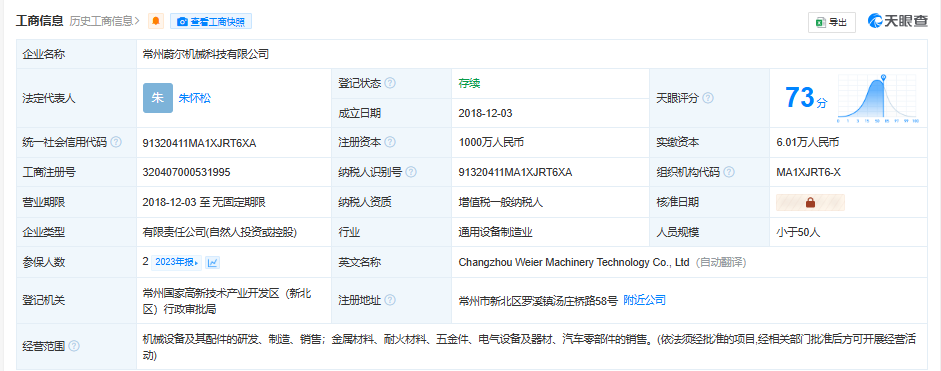Select registered capital 1000万人民币
The height and width of the screenshot is (371, 941).
click(x=491, y=143)
